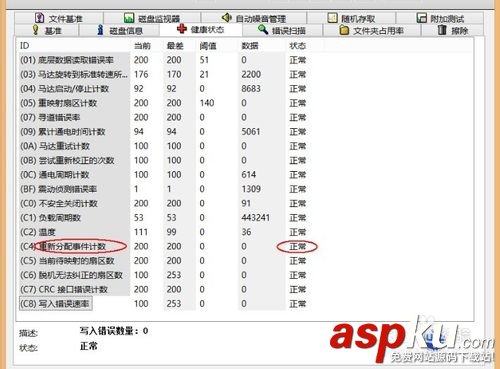This screenshot has height=369, width=500.
Task: Click the 数据 column header
Action: [250, 46]
